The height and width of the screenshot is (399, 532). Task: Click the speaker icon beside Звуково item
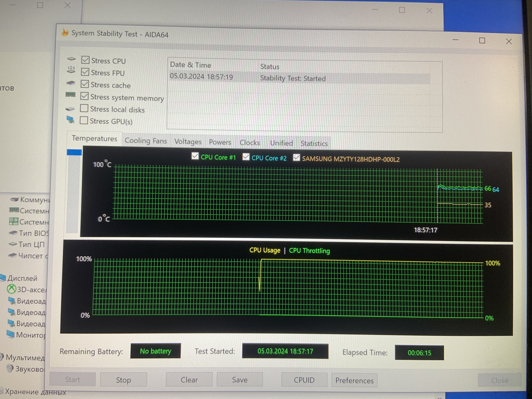click(10, 368)
